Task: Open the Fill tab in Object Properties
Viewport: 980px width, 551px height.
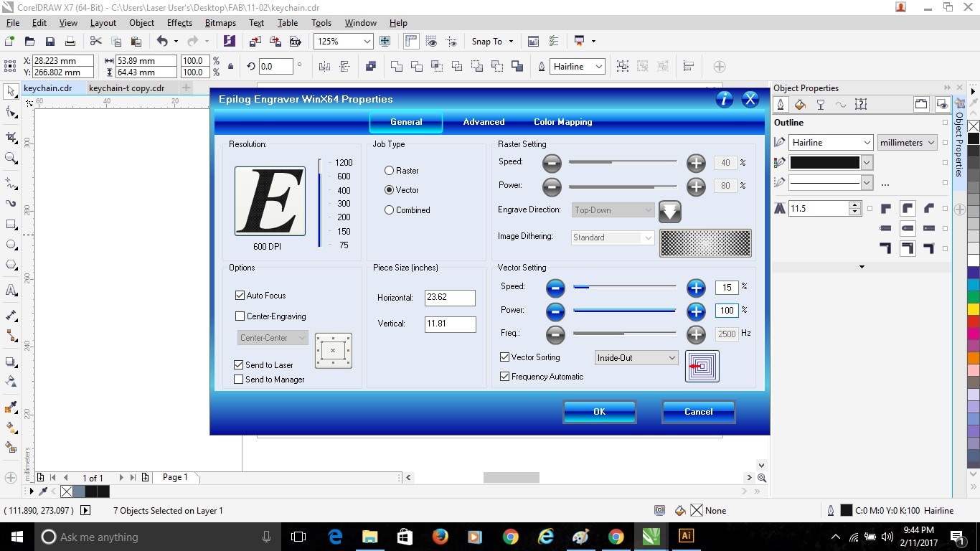Action: [x=800, y=105]
